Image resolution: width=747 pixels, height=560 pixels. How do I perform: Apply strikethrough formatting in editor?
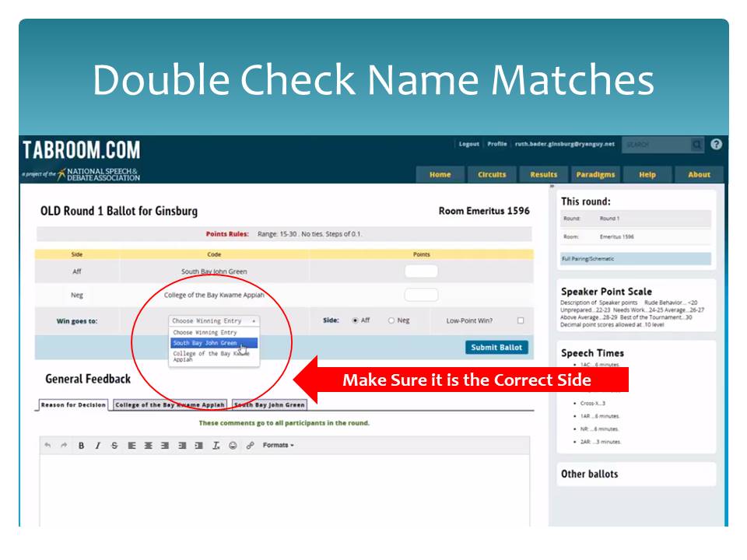[114, 446]
